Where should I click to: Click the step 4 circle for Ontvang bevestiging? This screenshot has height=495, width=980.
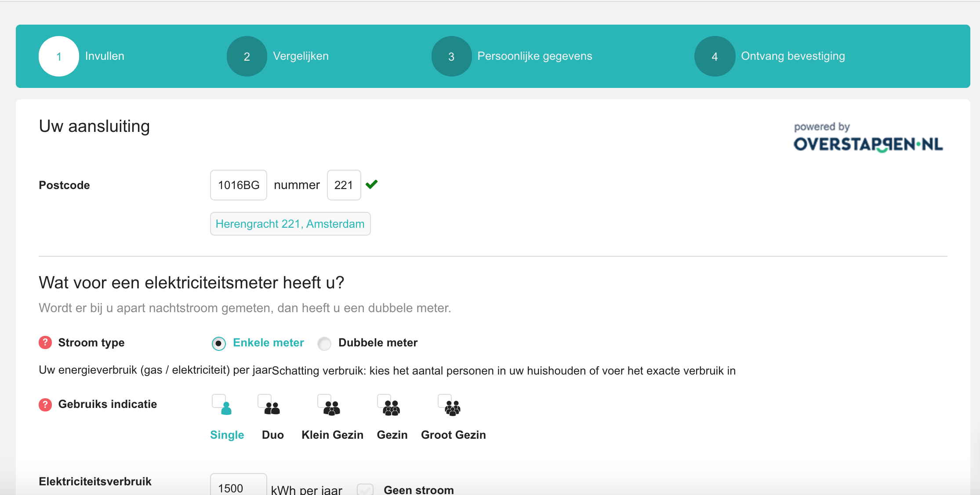point(715,56)
